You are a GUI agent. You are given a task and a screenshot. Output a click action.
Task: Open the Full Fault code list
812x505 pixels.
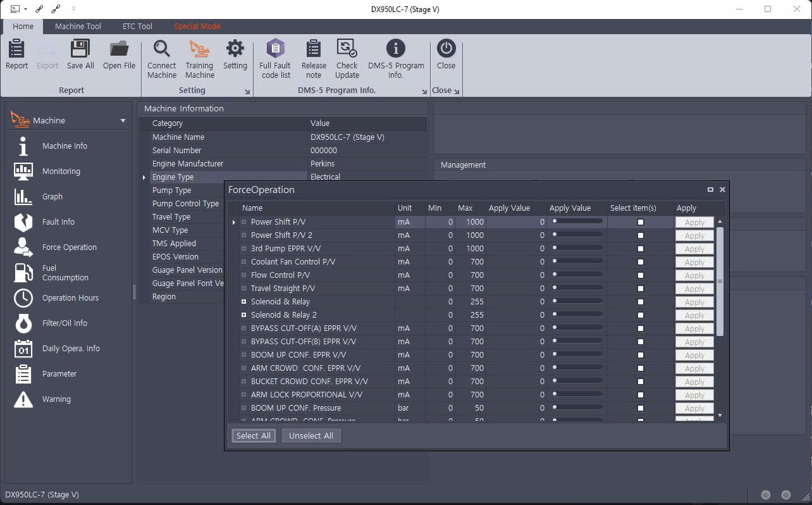[x=275, y=57]
